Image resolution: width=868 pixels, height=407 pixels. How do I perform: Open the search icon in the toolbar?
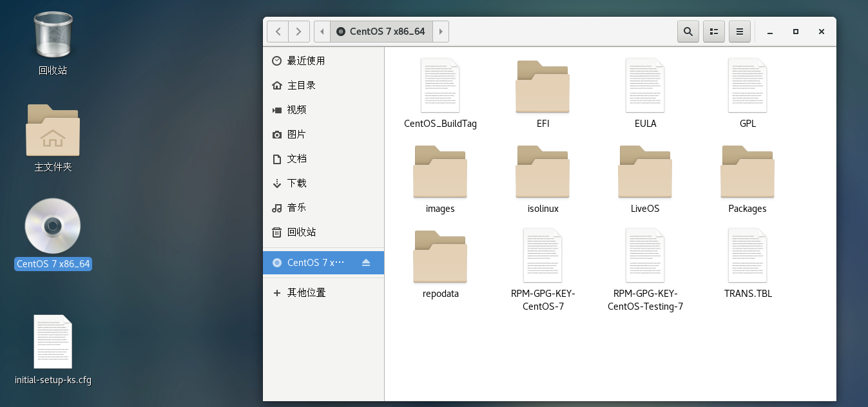coord(688,31)
